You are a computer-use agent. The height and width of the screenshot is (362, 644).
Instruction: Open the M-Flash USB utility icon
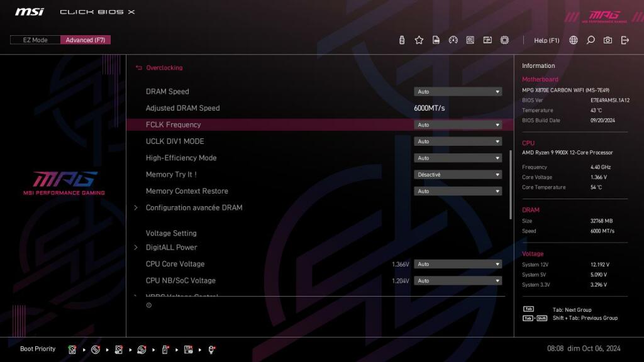pos(401,40)
